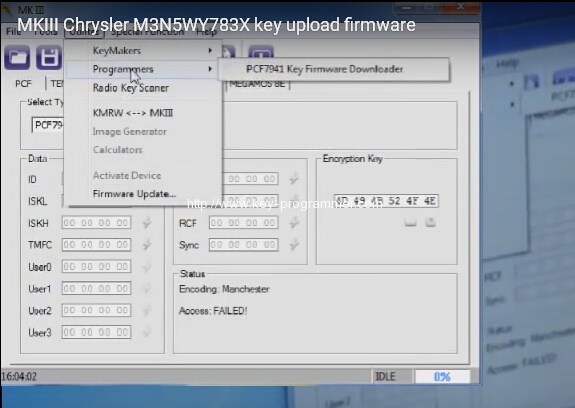The height and width of the screenshot is (408, 575).
Task: Click the write icon beside the User3 field
Action: [147, 332]
